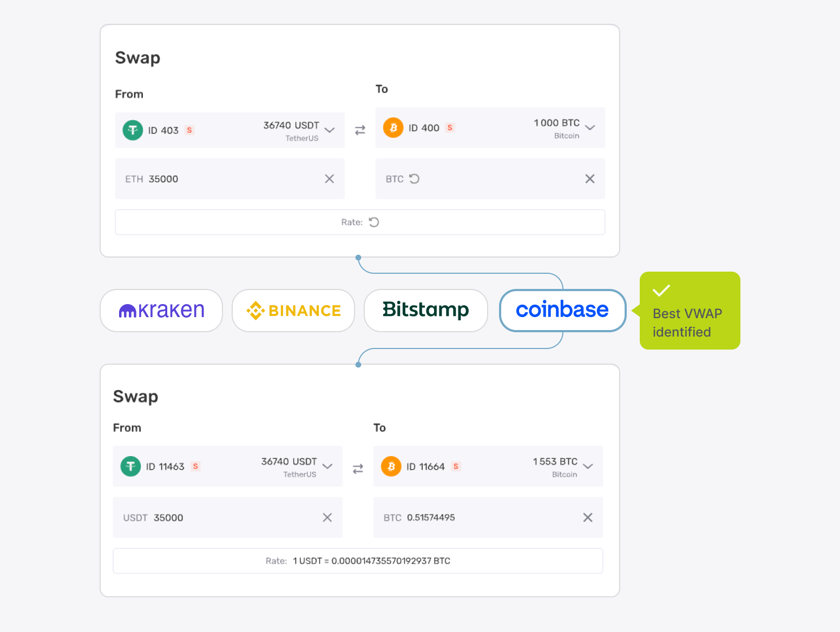The height and width of the screenshot is (632, 840).
Task: Select the Bitstamp exchange
Action: click(x=426, y=311)
